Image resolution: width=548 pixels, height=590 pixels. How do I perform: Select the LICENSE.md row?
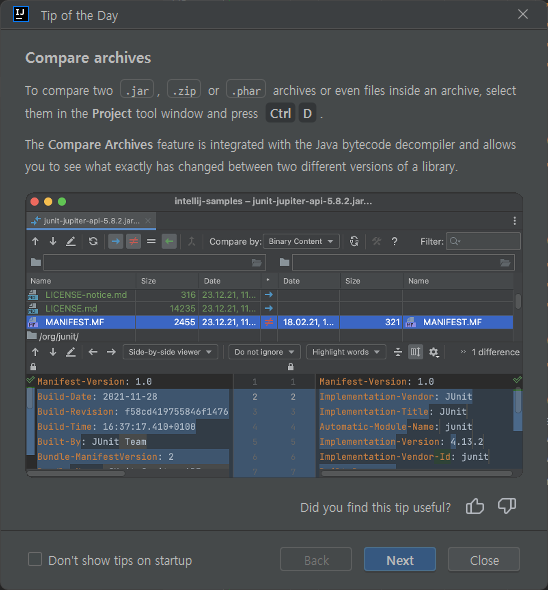(x=269, y=309)
